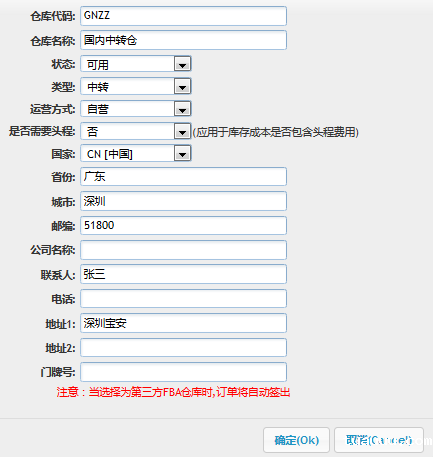Click the empty 地址2 field
Viewport: 433px width, 457px height.
[x=183, y=348]
